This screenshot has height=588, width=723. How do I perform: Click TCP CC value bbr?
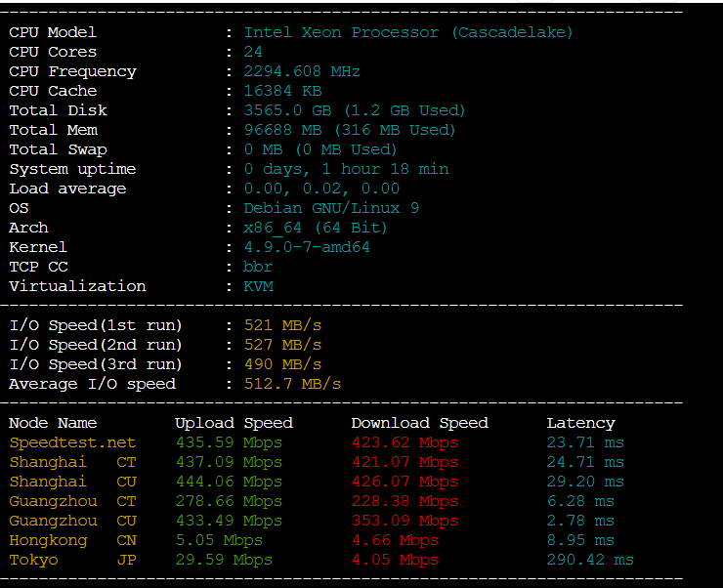point(258,267)
